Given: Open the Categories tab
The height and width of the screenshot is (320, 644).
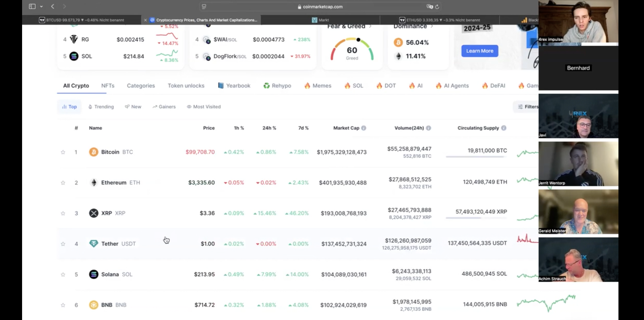Looking at the screenshot, I should point(141,86).
